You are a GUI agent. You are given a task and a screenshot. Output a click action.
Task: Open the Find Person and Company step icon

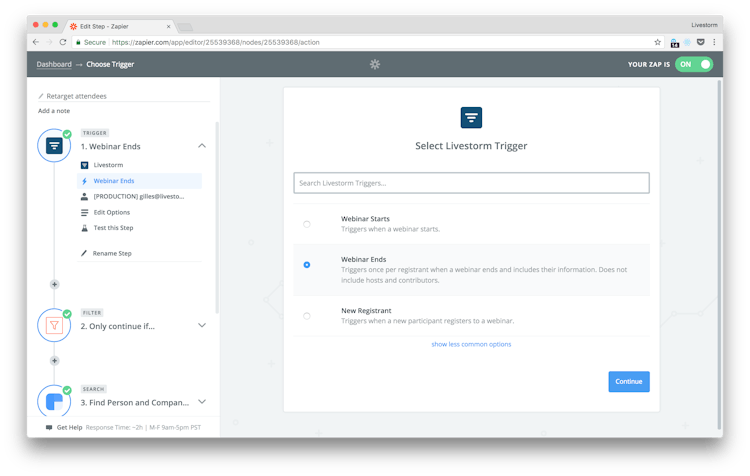pos(54,401)
